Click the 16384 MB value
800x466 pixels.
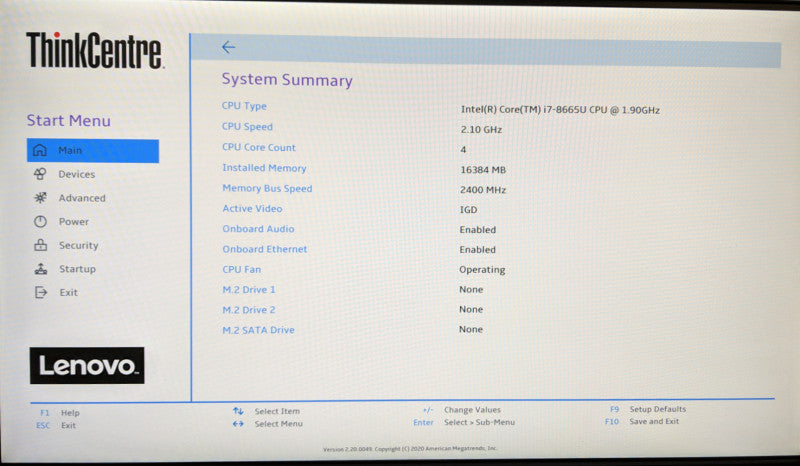point(483,169)
